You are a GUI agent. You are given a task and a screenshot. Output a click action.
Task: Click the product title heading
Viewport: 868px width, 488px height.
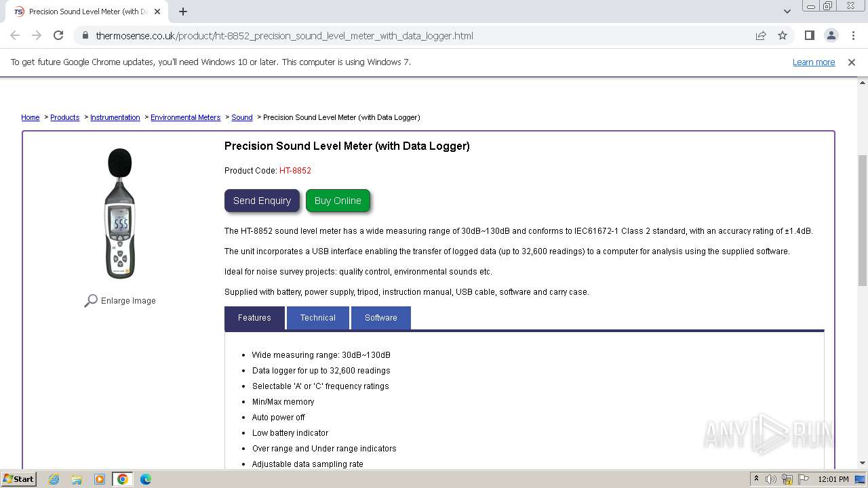pyautogui.click(x=347, y=146)
